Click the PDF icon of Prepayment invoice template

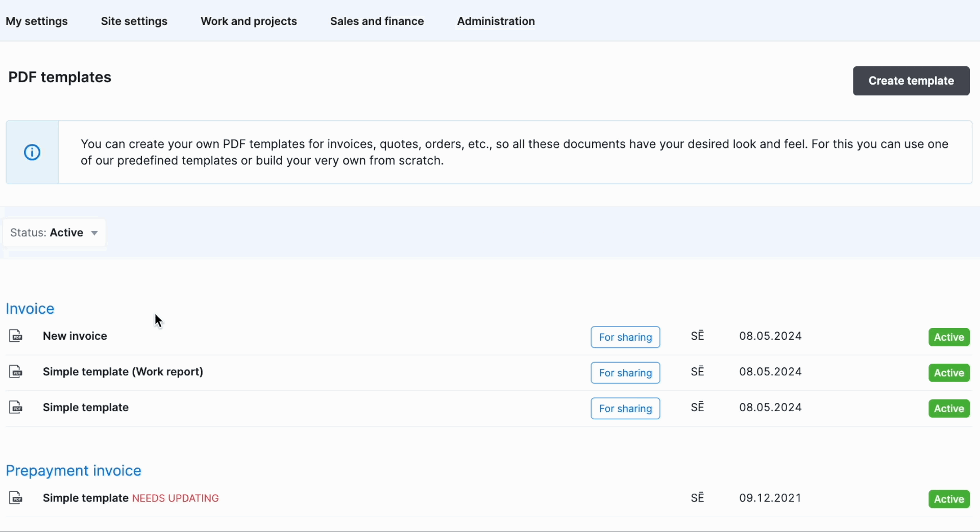tap(16, 498)
